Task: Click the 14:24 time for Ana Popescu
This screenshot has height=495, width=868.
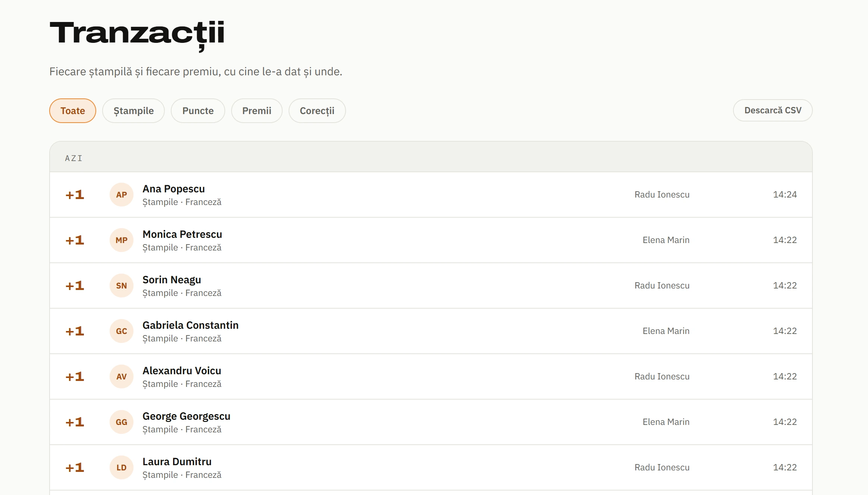Action: (x=785, y=195)
